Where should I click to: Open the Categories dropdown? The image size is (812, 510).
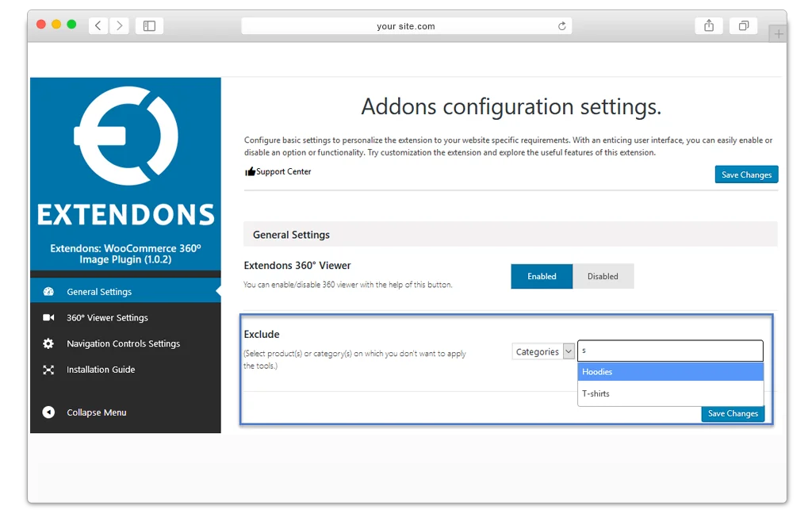[543, 351]
